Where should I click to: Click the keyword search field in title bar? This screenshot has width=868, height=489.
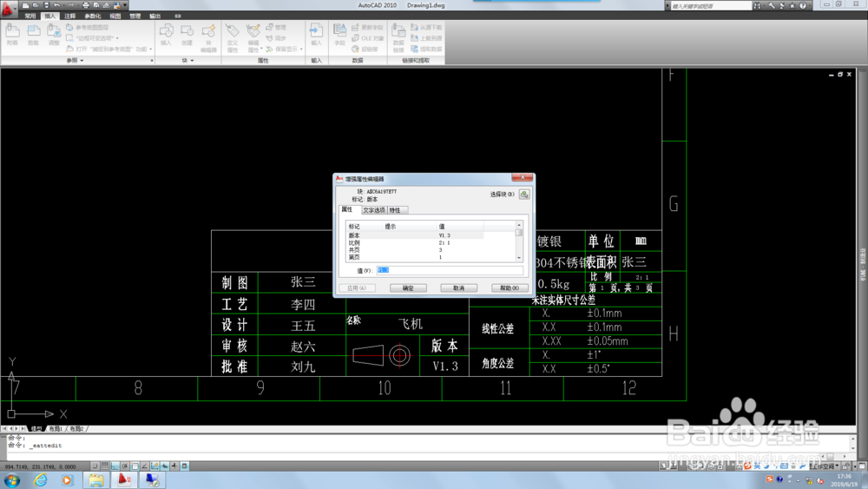(711, 5)
